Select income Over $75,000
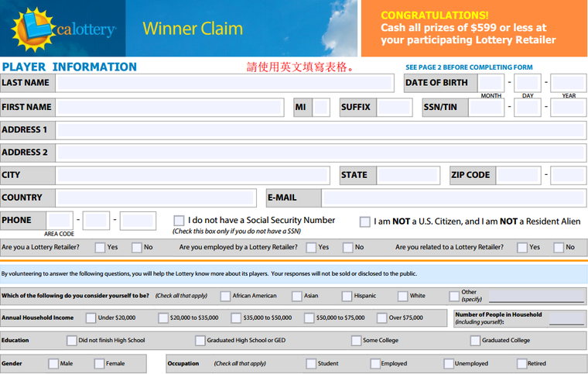 pos(381,318)
